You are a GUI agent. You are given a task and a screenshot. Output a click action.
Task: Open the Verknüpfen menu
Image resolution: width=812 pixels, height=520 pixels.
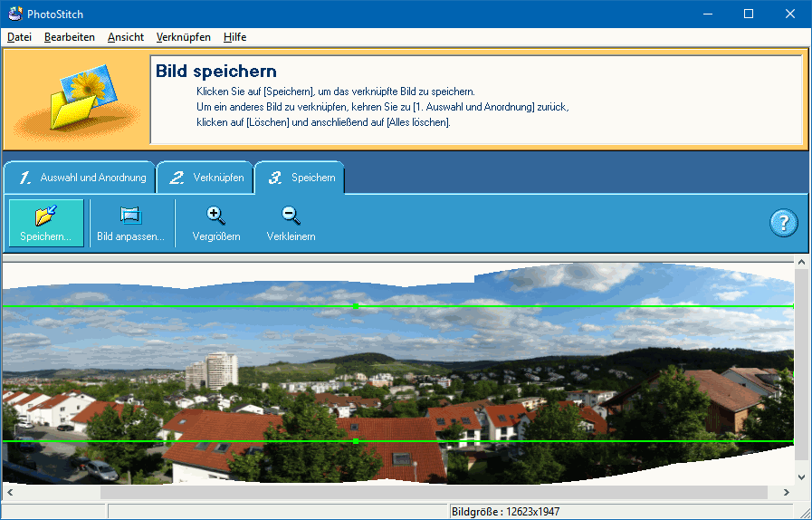pyautogui.click(x=184, y=37)
